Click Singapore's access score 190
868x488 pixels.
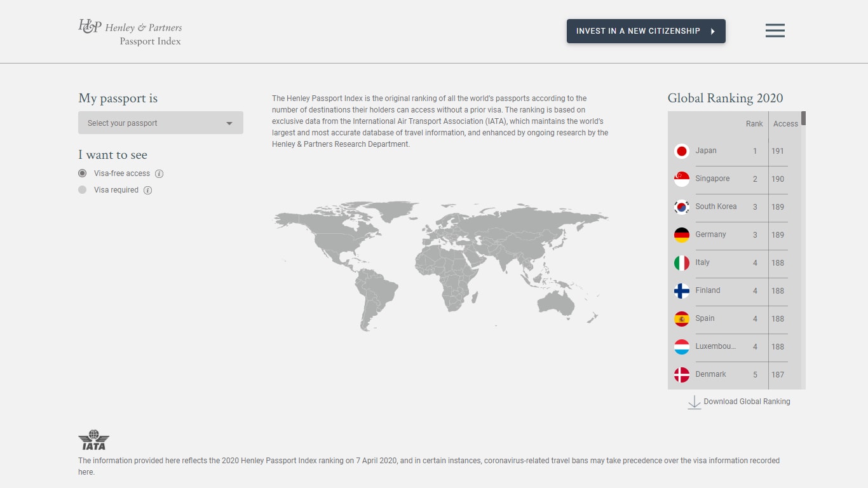click(x=778, y=179)
